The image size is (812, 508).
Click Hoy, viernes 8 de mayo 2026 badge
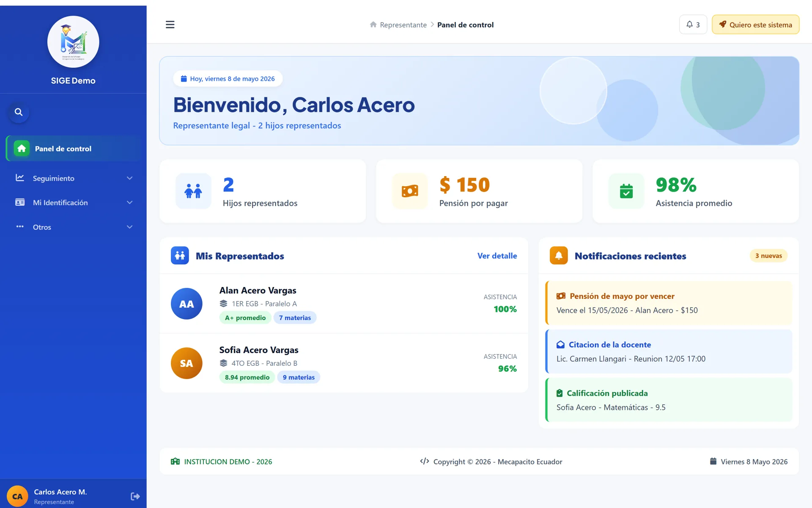(x=228, y=79)
